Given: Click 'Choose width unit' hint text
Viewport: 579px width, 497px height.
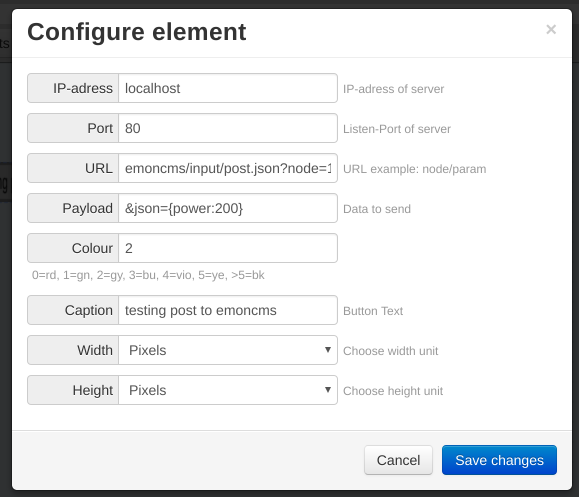Looking at the screenshot, I should coord(391,351).
